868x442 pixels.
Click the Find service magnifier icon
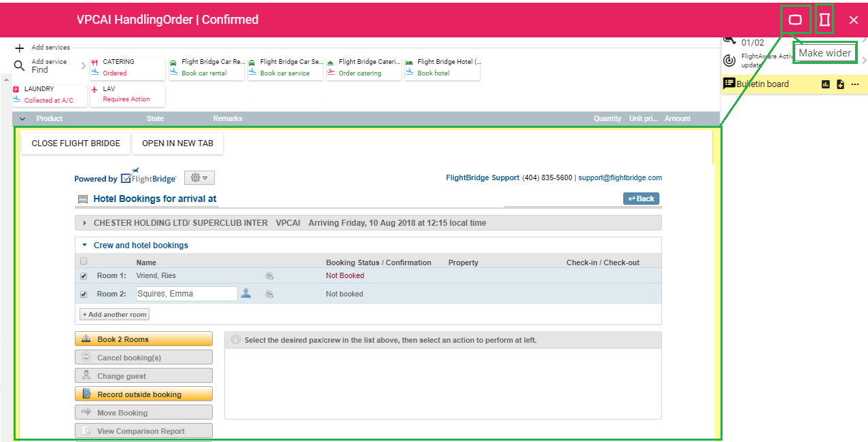click(x=19, y=66)
